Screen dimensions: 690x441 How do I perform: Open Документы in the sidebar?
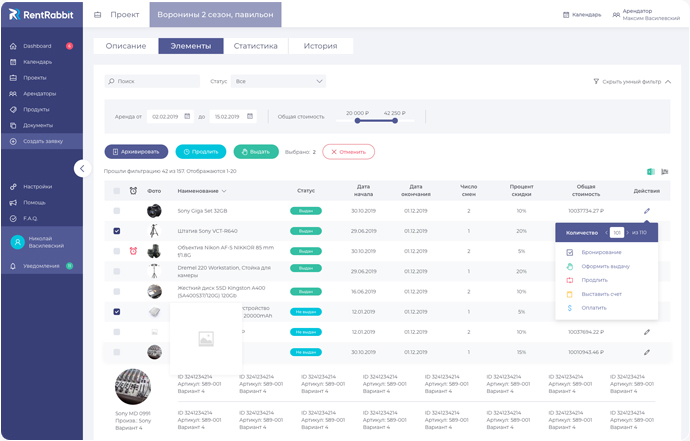pyautogui.click(x=38, y=125)
